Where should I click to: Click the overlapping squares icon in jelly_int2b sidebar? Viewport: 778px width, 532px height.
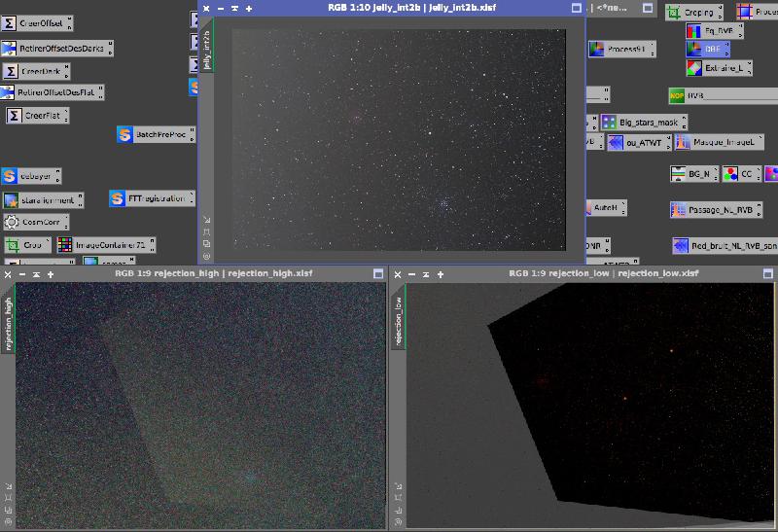207,244
